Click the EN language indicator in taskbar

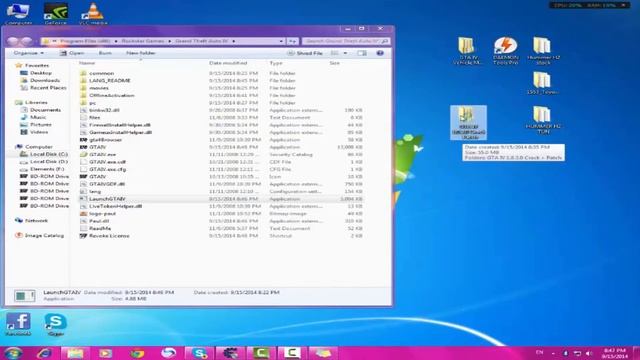[539, 352]
